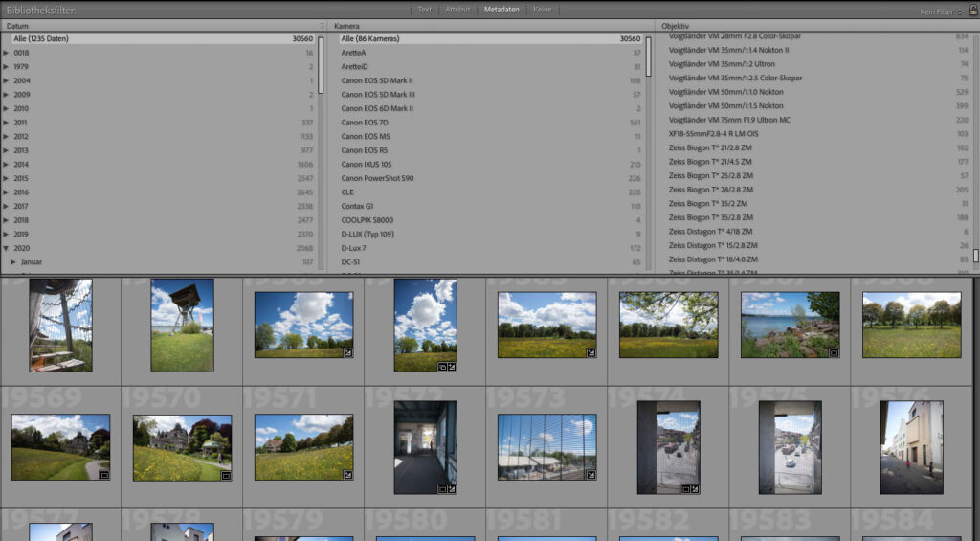Select tree branches over meadow thumbnail
Screen dimensions: 980x541
668,325
